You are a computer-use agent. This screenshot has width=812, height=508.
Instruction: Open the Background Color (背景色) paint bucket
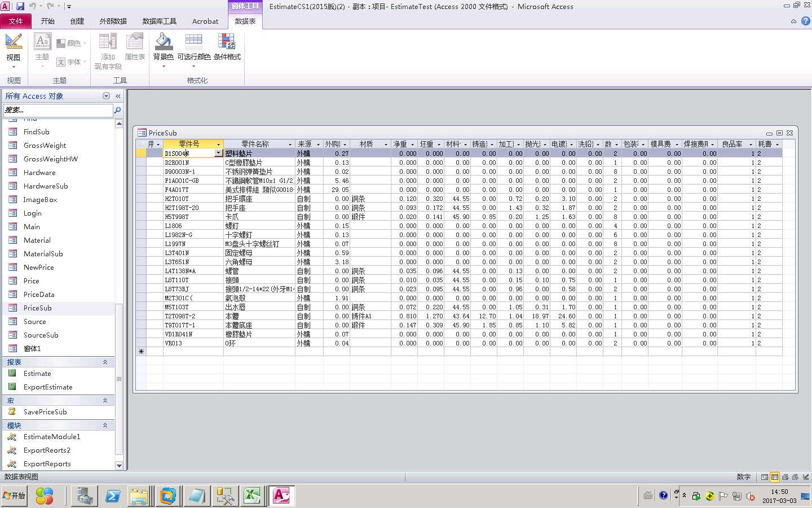point(164,42)
